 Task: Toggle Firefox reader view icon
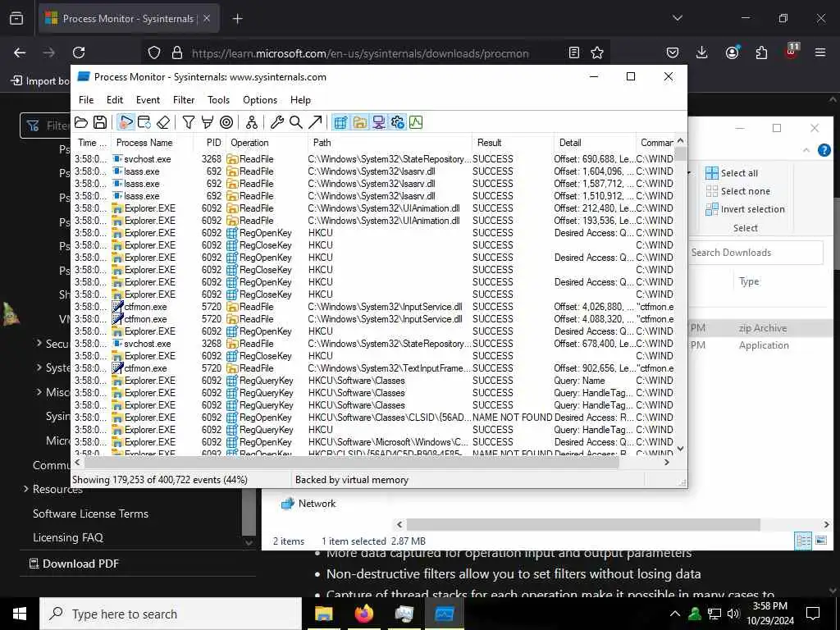(573, 52)
